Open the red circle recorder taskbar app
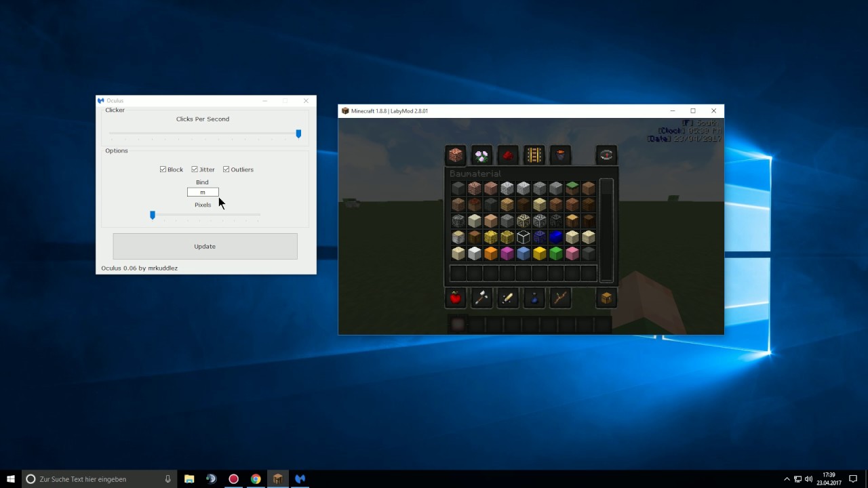The height and width of the screenshot is (488, 868). (x=233, y=479)
